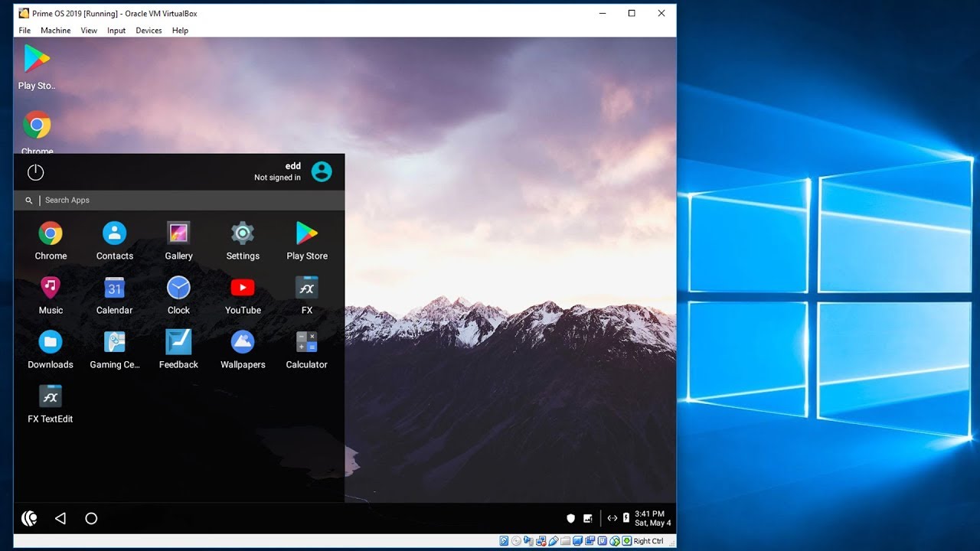Open the Music app

pyautogui.click(x=51, y=295)
